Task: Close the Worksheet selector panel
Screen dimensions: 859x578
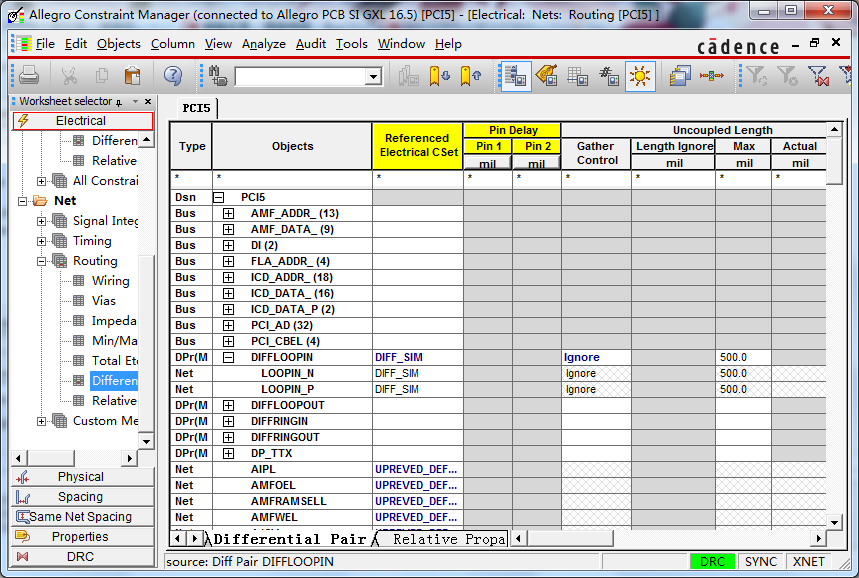Action: pyautogui.click(x=147, y=101)
